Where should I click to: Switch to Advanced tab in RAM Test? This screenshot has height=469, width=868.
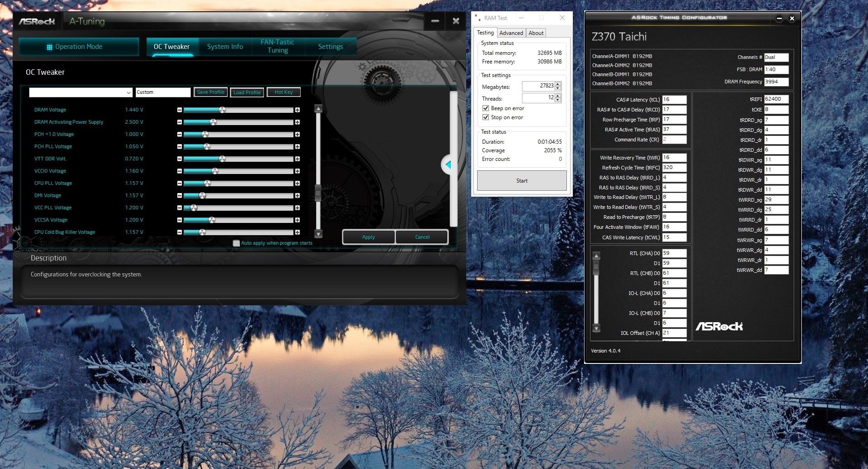click(511, 33)
